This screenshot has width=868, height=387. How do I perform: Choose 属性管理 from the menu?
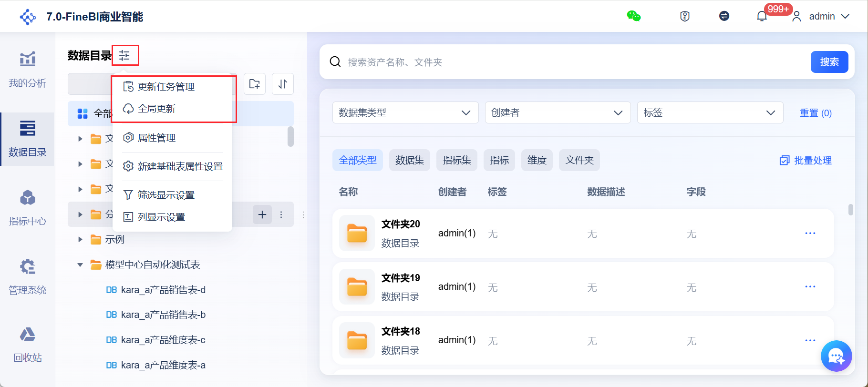point(173,138)
